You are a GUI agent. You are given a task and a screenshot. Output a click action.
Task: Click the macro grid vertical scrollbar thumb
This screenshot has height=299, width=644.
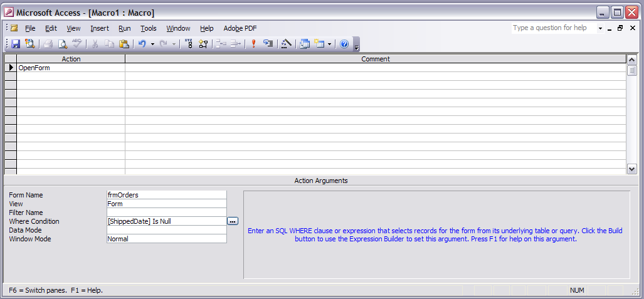tap(631, 70)
